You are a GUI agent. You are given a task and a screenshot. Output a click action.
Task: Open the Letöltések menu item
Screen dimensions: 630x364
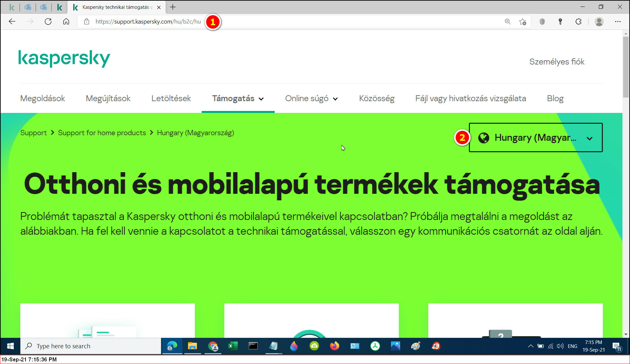tap(171, 99)
